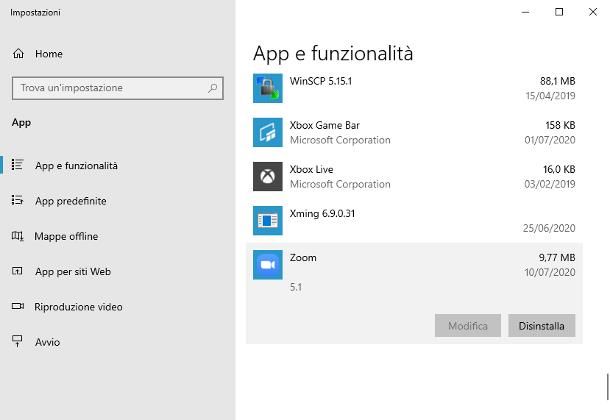Click the date 01/07/2020 for Xbox Game Bar
Screen dimensions: 610x420
(x=550, y=140)
